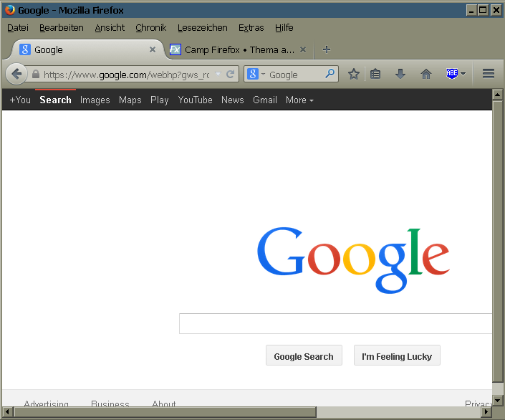Screen dimensions: 505x420
Task: Reload the page with the refresh icon
Action: [230, 75]
